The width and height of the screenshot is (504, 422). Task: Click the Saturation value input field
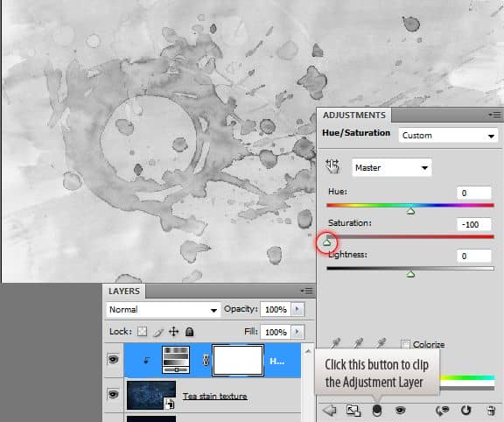474,224
